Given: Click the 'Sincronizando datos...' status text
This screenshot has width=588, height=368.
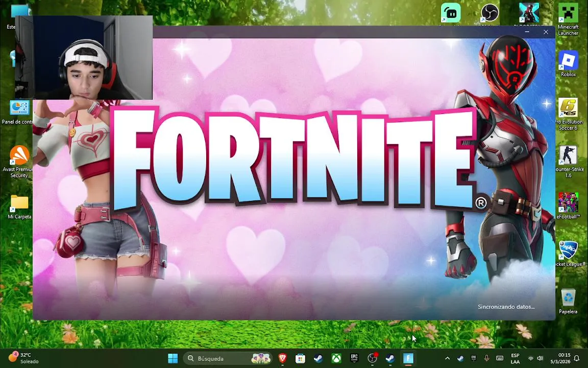Looking at the screenshot, I should [506, 307].
